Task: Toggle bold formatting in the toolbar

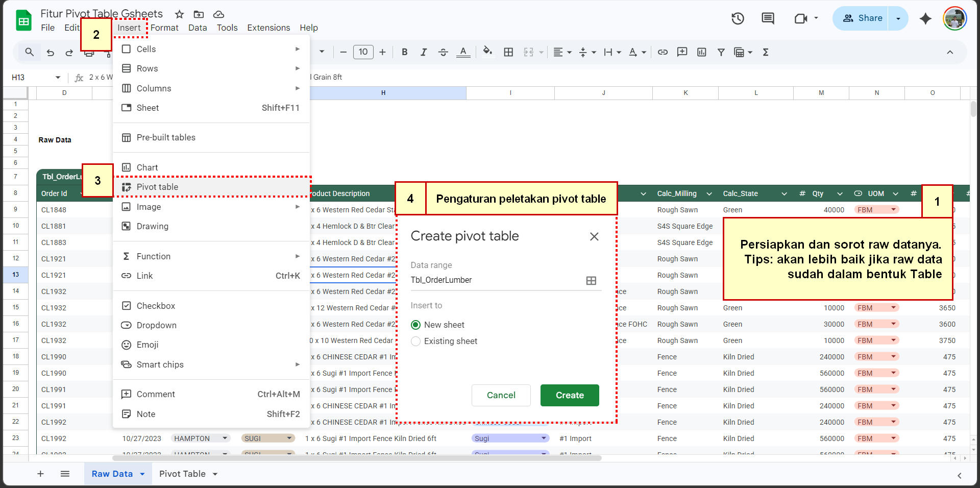Action: click(404, 52)
